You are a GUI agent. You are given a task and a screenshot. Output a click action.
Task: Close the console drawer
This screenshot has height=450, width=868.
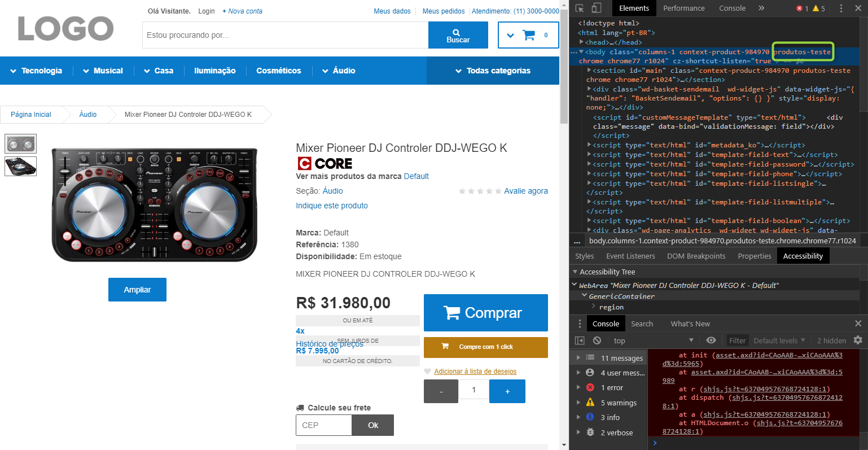click(858, 324)
